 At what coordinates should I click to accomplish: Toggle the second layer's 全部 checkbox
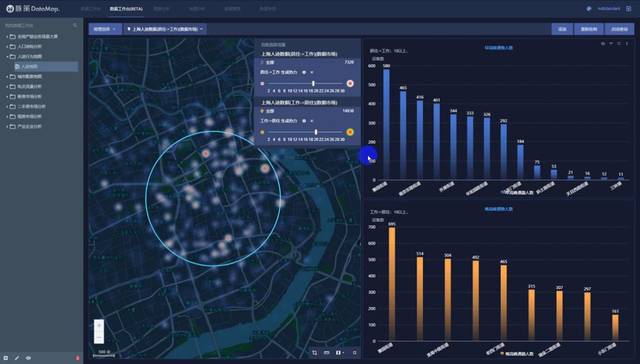[262, 111]
